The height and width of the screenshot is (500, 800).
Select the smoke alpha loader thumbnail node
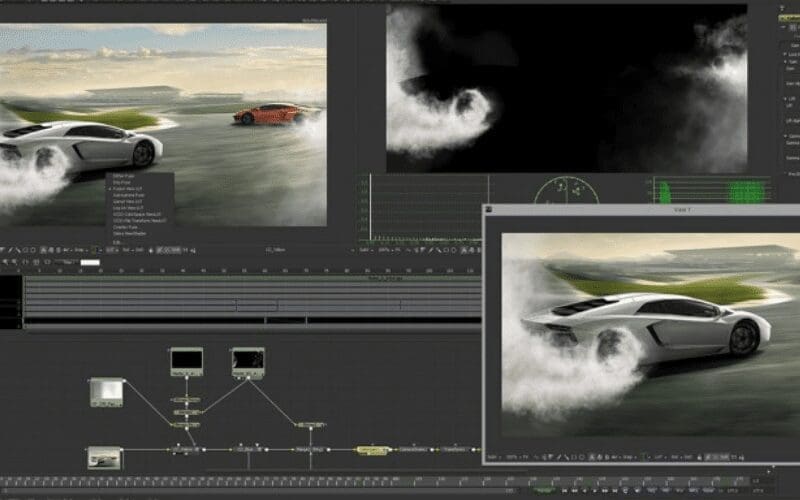[248, 363]
